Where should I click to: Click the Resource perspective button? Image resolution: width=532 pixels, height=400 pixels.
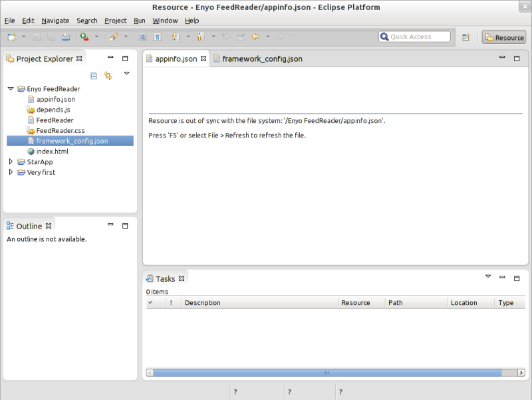click(x=504, y=37)
